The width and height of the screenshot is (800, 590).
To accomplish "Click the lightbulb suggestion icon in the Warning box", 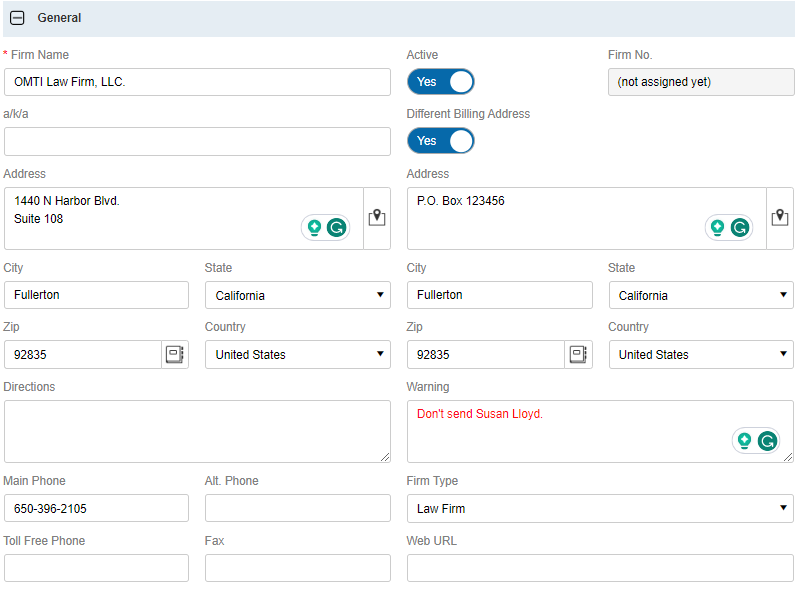I will [743, 441].
